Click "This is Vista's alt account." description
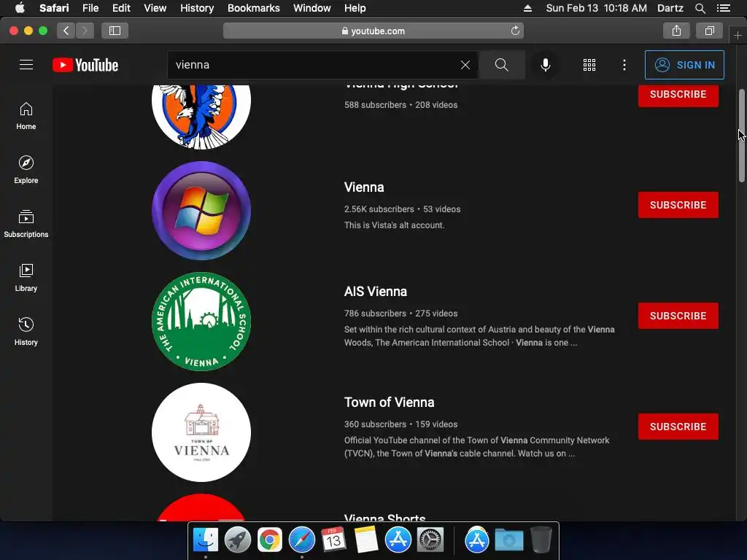The image size is (747, 560). coord(394,225)
